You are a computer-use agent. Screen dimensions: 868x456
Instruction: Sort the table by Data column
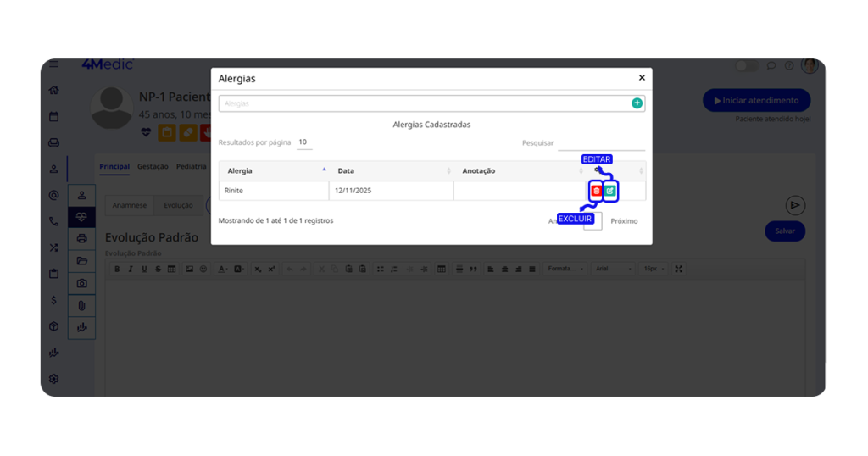391,171
